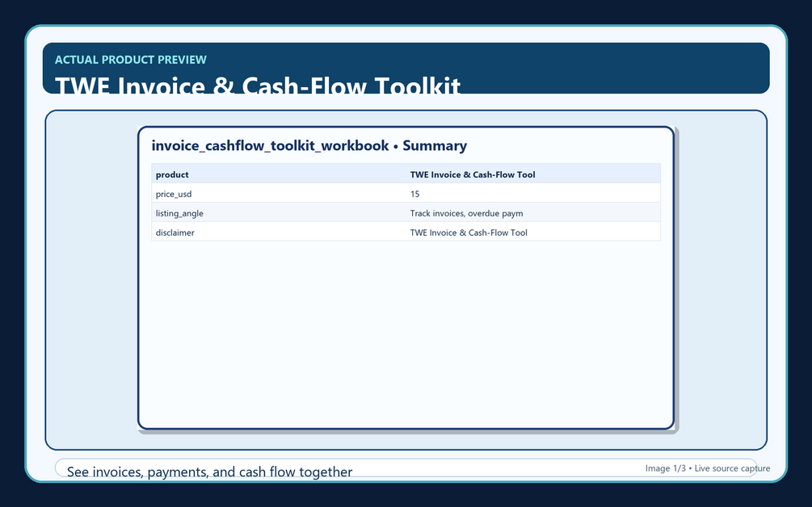The image size is (812, 507).
Task: Select the disclaimer row's 'TWE Invoice & Cash-Flow Tool' value
Action: 533,232
